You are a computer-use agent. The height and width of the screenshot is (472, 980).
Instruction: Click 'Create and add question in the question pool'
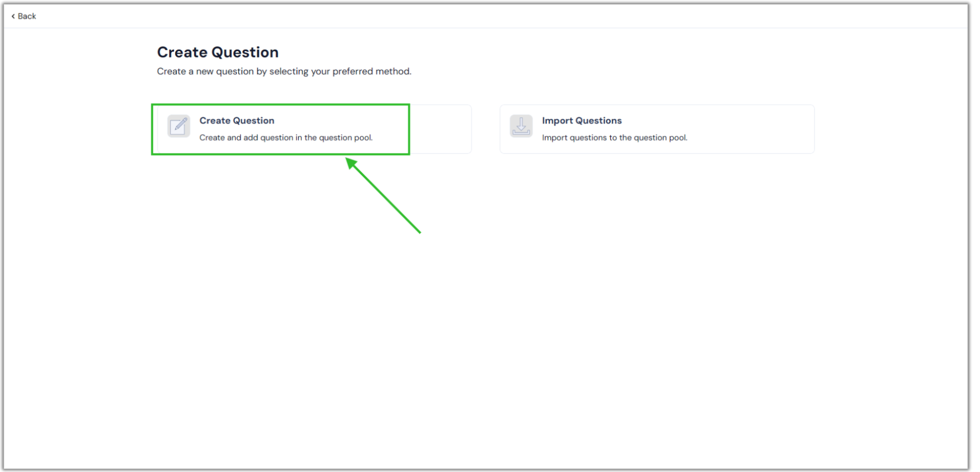286,138
